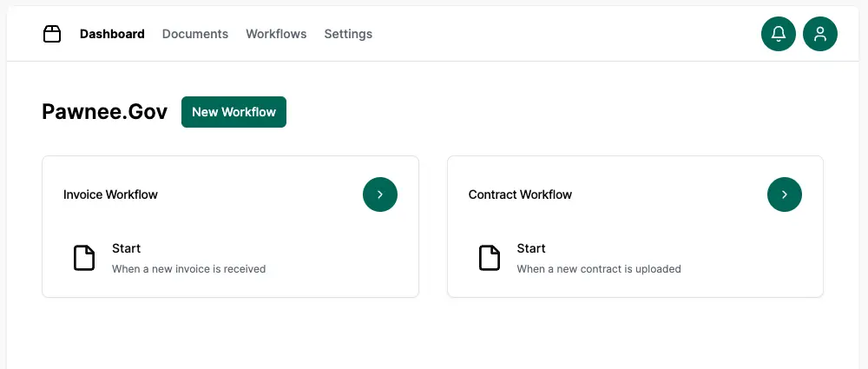Switch to the Documents tab

pos(194,34)
